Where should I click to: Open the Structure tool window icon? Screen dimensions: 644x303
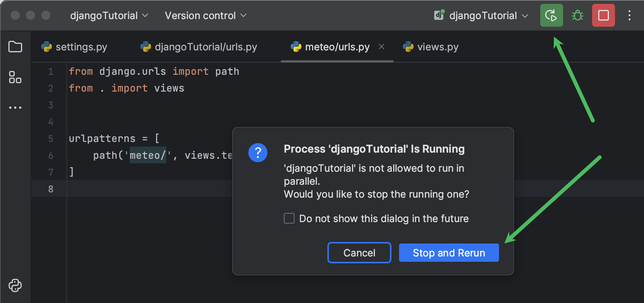point(15,77)
